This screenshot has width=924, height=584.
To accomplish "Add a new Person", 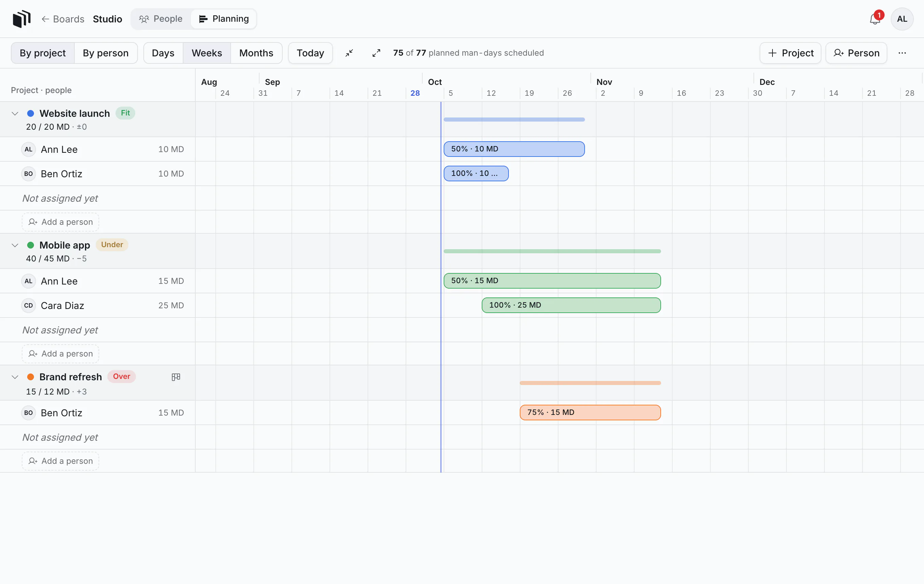I will pos(856,53).
